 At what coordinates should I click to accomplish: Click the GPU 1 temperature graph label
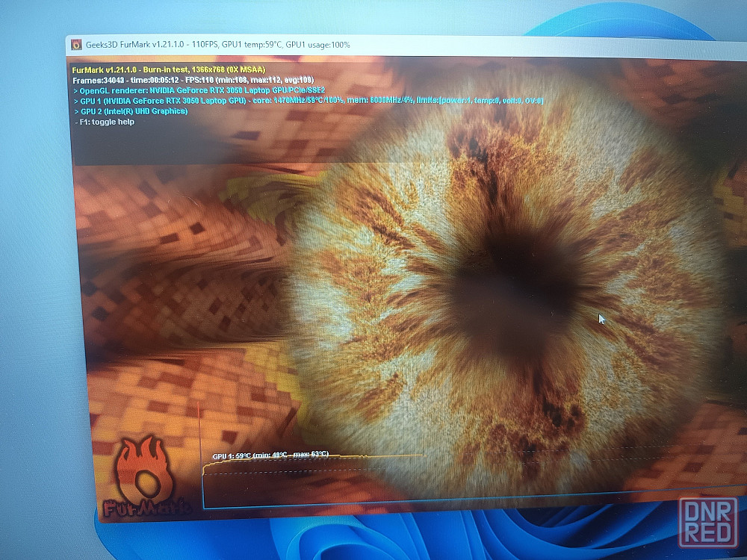(x=270, y=455)
